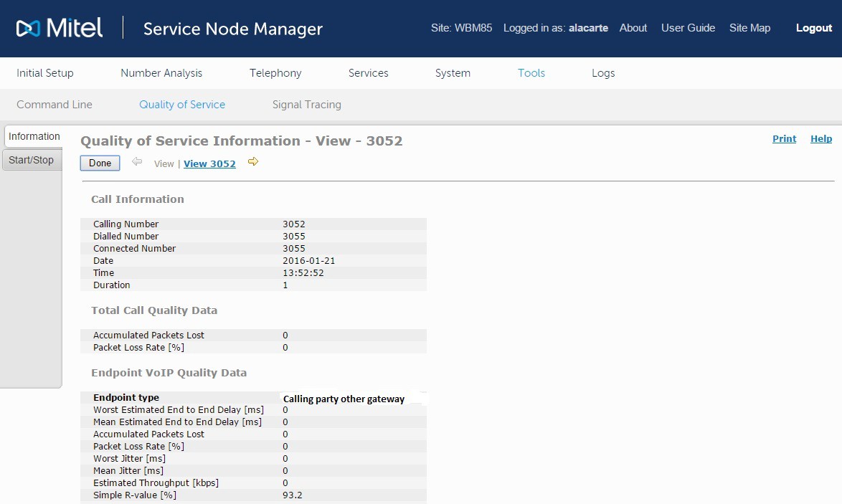
Task: Select the Calling Number value 3052
Action: (294, 224)
